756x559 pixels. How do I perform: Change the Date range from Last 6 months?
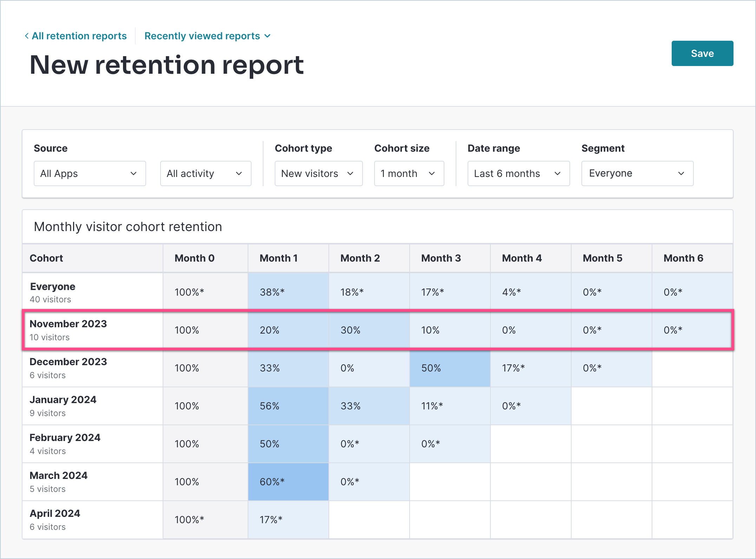[x=518, y=173]
